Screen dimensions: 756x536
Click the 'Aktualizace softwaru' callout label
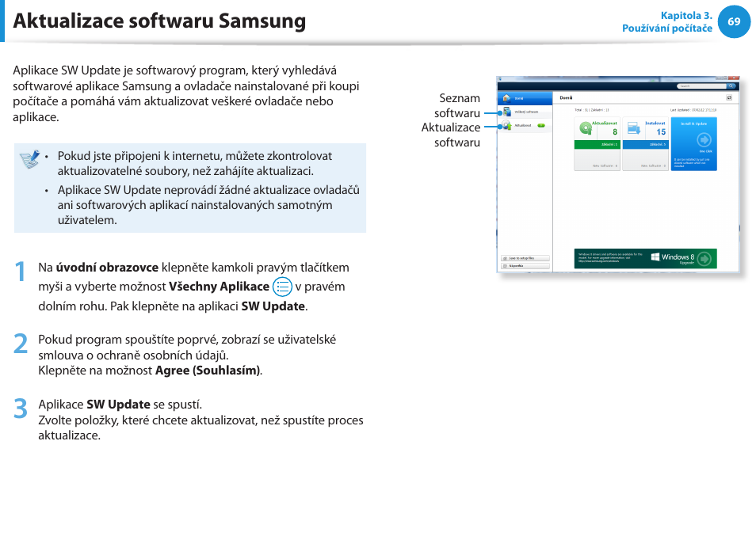(x=451, y=135)
